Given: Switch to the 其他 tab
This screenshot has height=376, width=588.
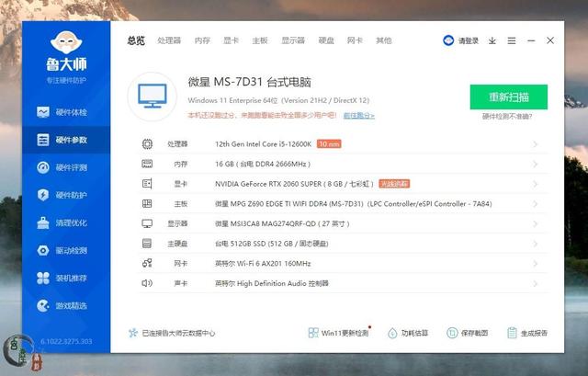Looking at the screenshot, I should tap(384, 40).
